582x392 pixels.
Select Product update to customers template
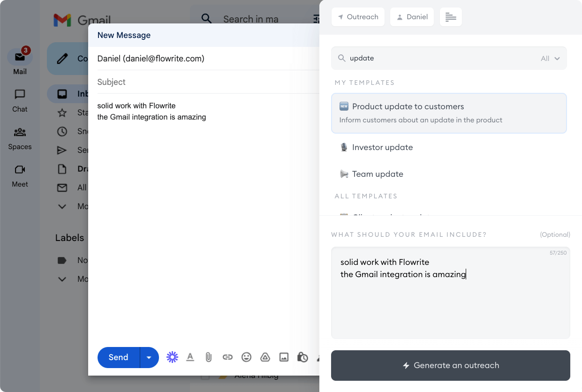click(449, 113)
